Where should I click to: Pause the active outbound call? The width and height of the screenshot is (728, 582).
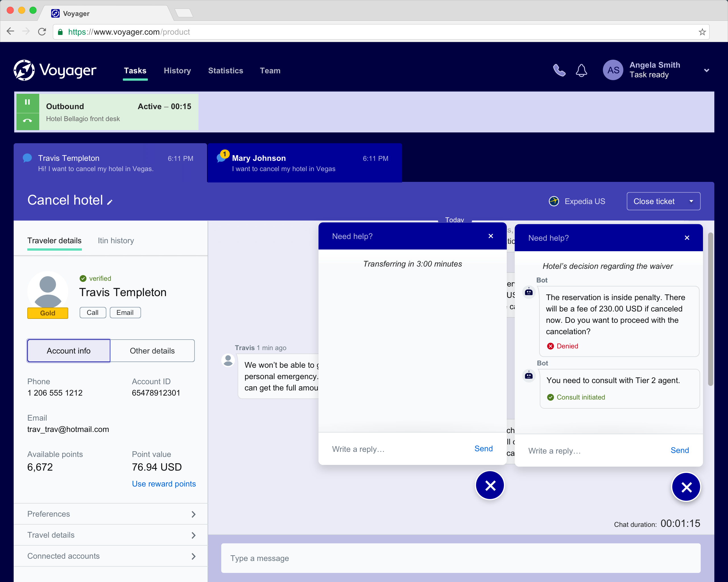[x=27, y=102]
